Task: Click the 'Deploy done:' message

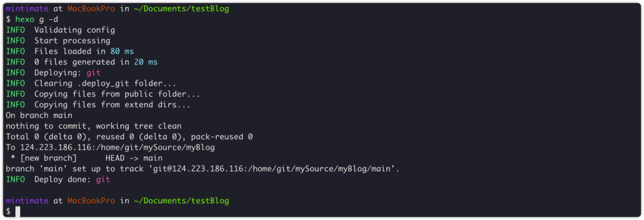Action: [x=63, y=179]
